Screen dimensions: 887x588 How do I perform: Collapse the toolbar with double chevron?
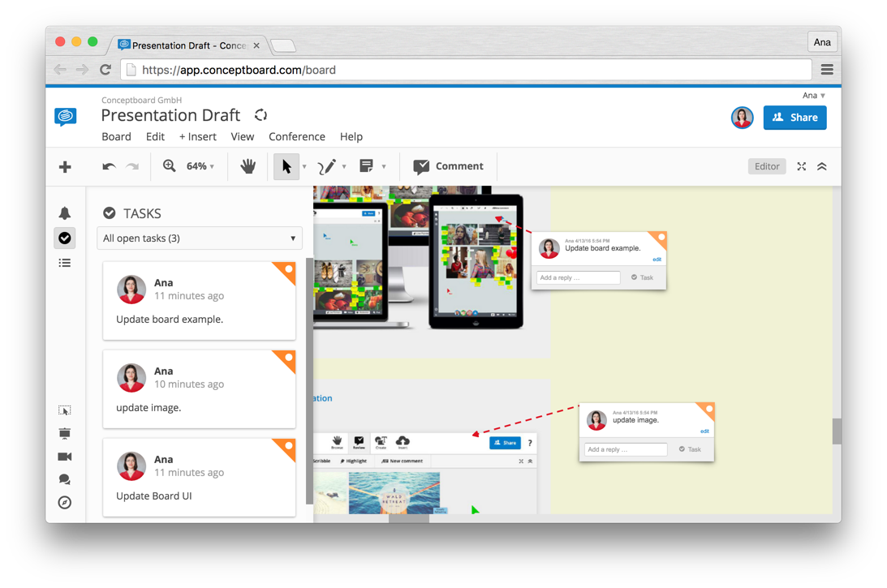coord(822,166)
